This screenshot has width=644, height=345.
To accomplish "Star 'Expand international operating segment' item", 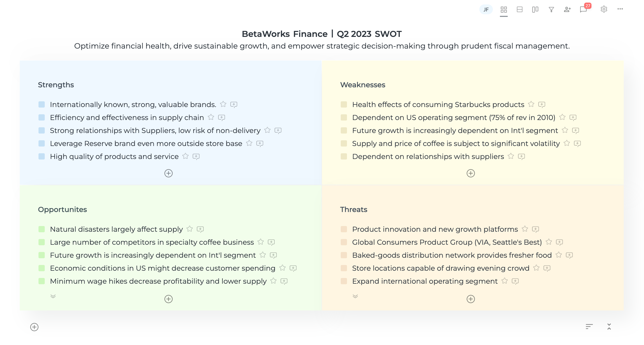I will [505, 281].
